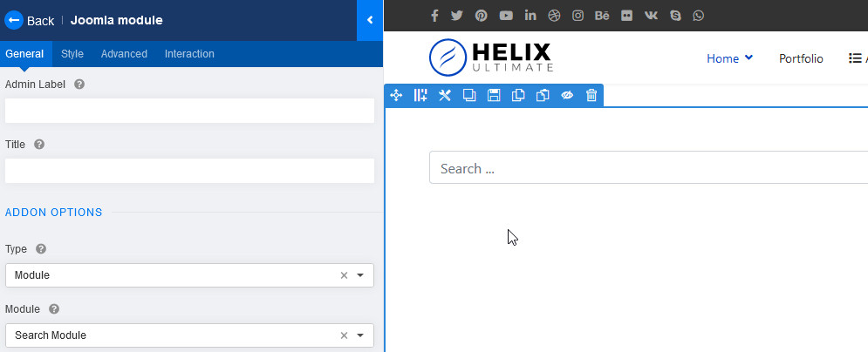Switch to the Style tab
This screenshot has height=352, width=868.
(x=72, y=54)
